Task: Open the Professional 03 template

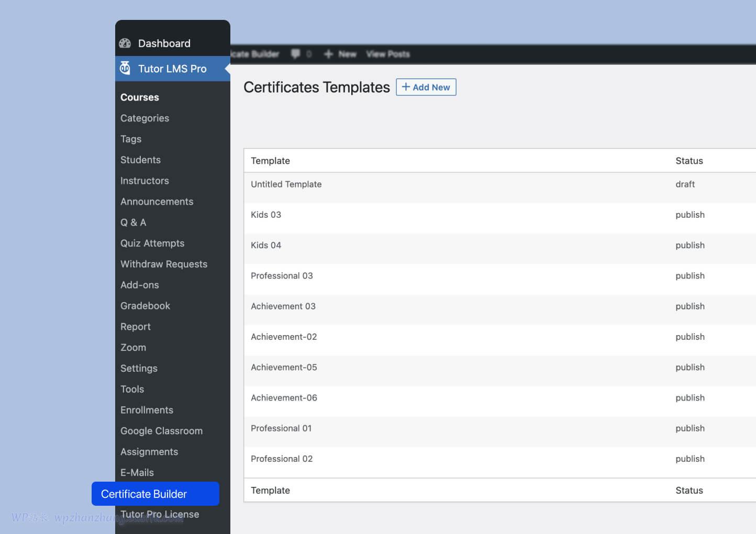Action: tap(282, 276)
